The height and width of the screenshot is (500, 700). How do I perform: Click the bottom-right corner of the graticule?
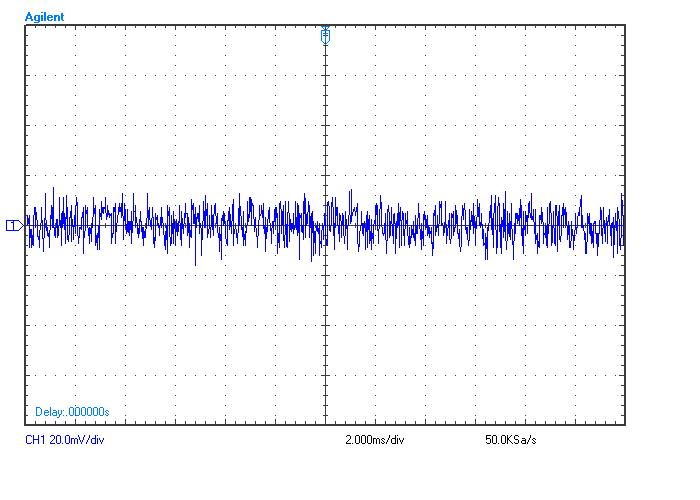[624, 424]
